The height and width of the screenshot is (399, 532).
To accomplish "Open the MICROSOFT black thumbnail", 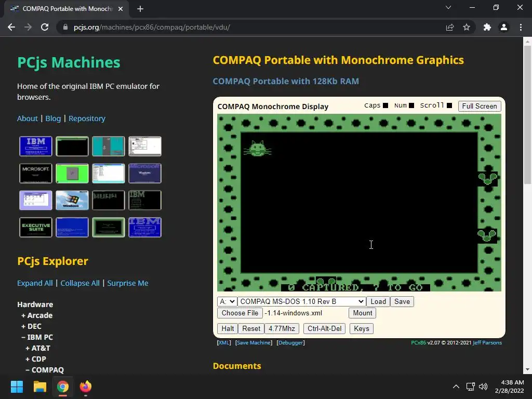I will [x=36, y=173].
